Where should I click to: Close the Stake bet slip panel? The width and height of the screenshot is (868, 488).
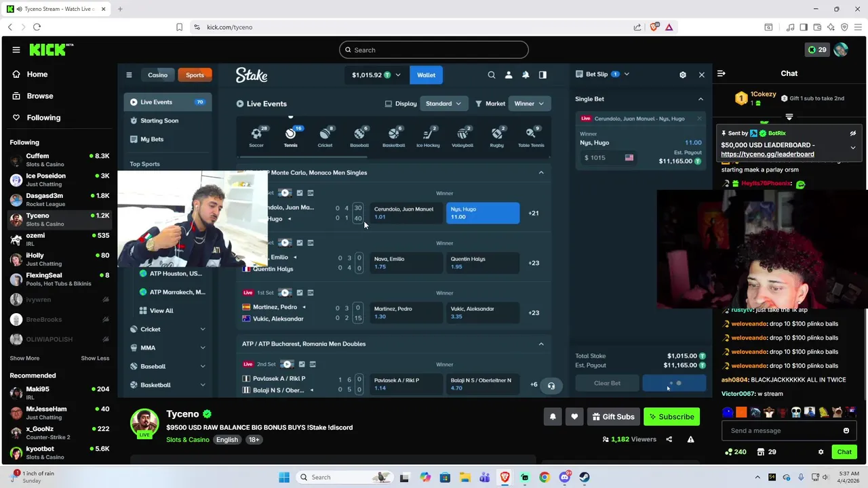(x=702, y=75)
